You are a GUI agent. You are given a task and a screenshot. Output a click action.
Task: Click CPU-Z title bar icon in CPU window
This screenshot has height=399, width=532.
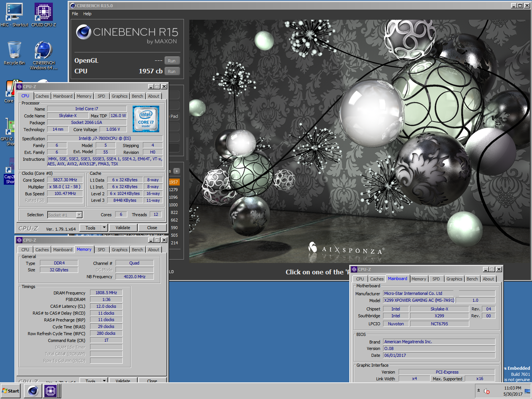pos(19,87)
